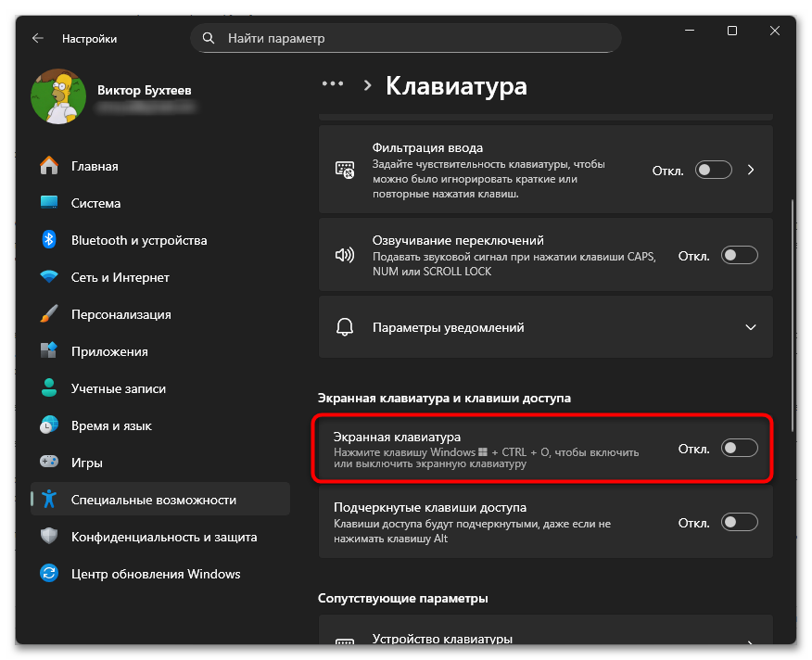Maximize the Настройки window
Image resolution: width=812 pixels, height=660 pixels.
coord(732,32)
